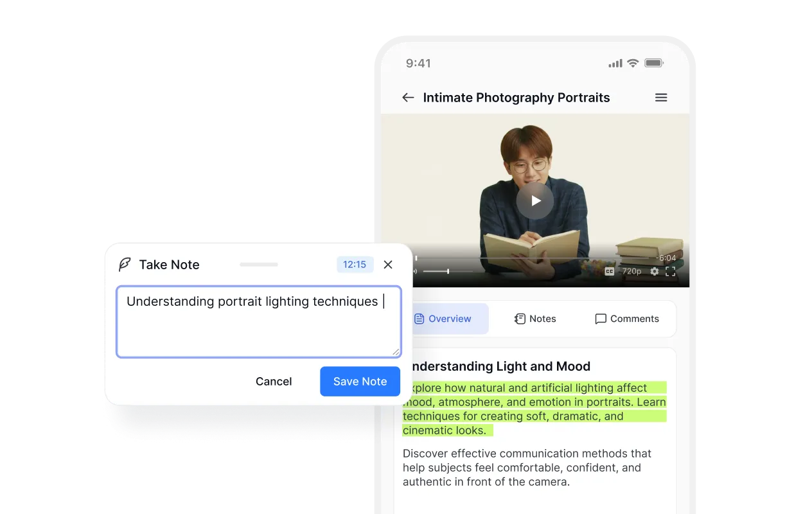
Task: Click the 'Take Note' dialog title
Action: (170, 265)
